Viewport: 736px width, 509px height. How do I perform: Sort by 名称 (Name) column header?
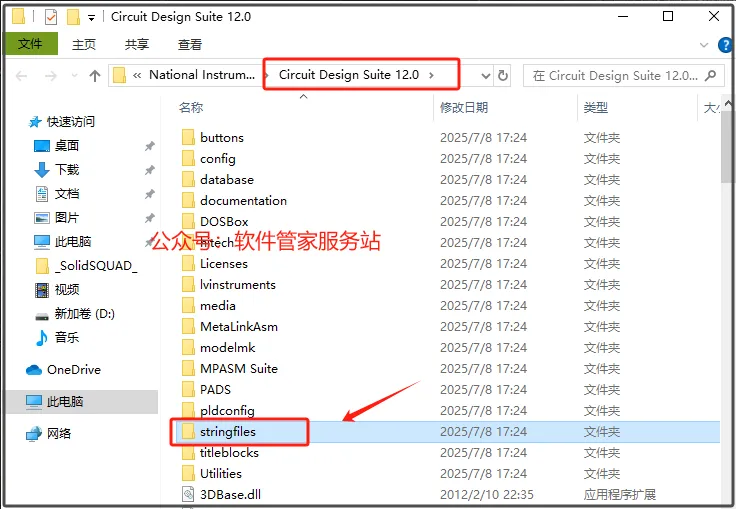(x=191, y=108)
